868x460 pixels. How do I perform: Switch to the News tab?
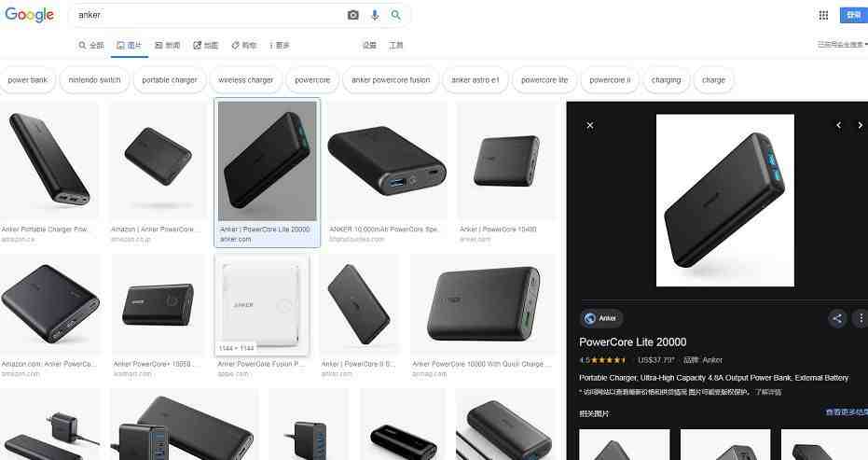(x=167, y=46)
